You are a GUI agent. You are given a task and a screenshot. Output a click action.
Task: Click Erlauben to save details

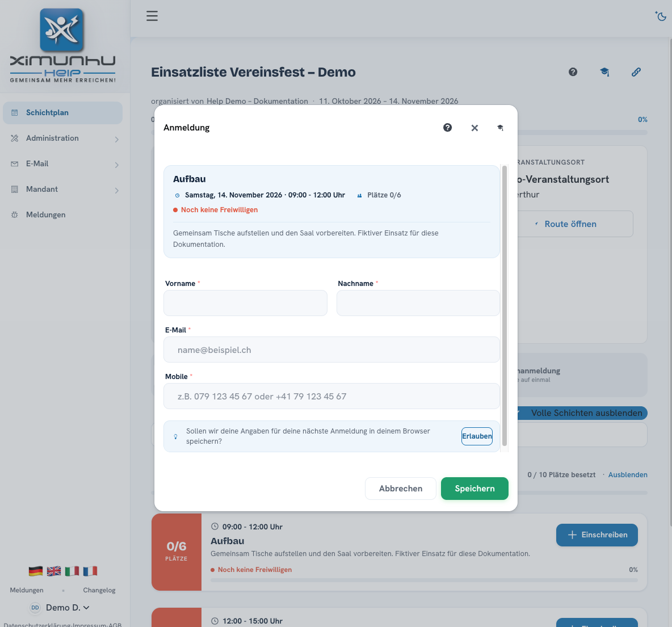(x=477, y=436)
